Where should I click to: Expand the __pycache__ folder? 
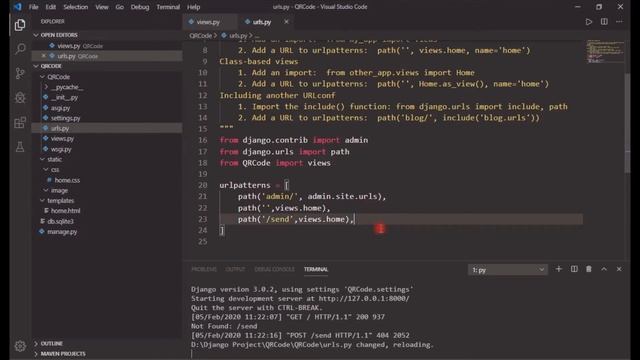[46, 87]
